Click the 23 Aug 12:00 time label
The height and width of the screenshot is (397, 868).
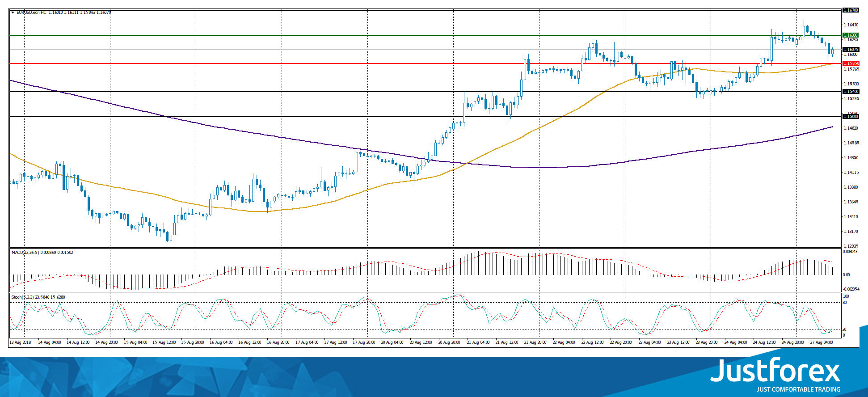[x=679, y=342]
